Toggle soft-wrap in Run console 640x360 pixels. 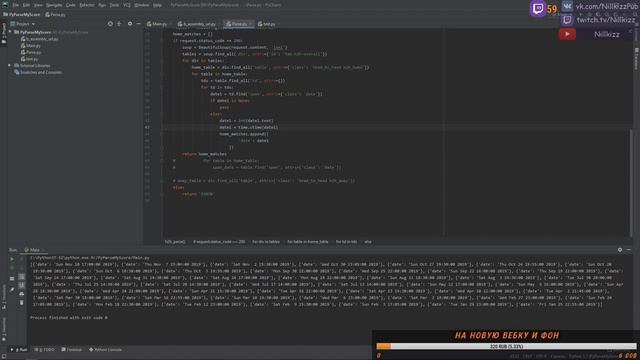coord(22,277)
